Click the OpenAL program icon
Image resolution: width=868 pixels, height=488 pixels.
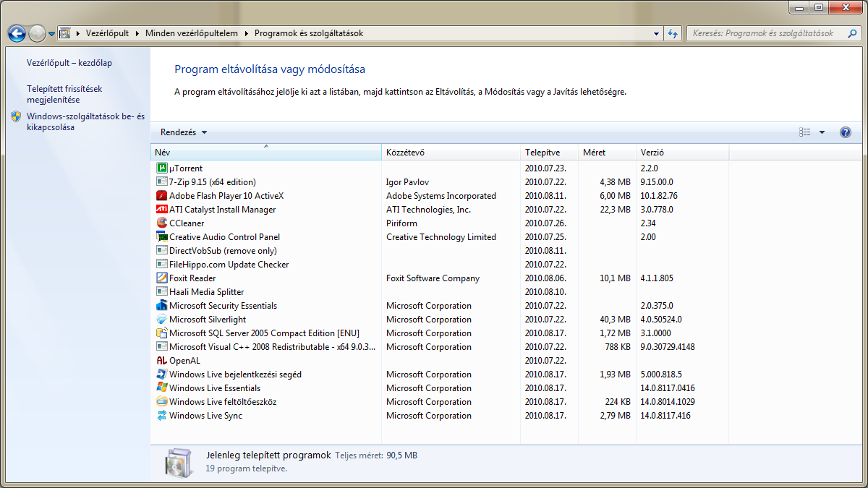coord(162,361)
